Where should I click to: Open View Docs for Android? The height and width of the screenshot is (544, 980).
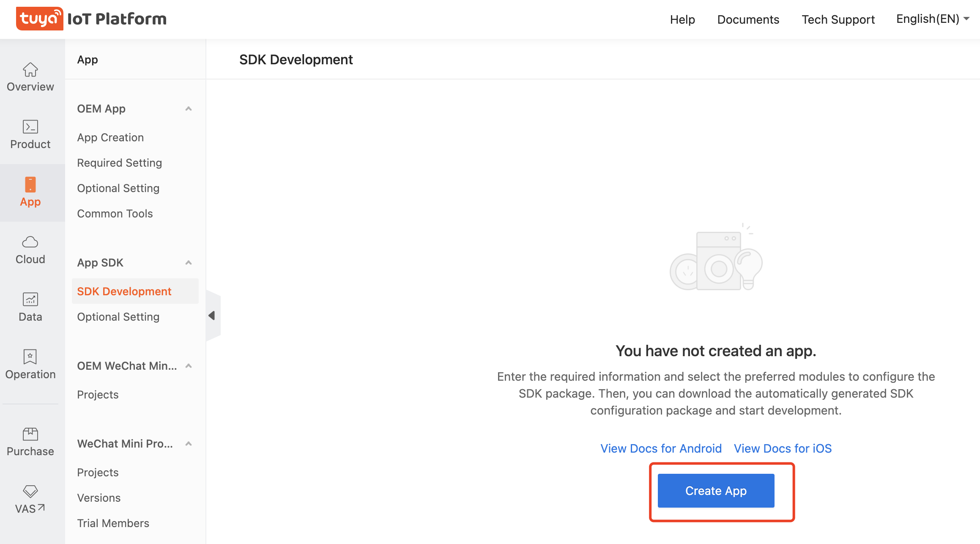[661, 448]
